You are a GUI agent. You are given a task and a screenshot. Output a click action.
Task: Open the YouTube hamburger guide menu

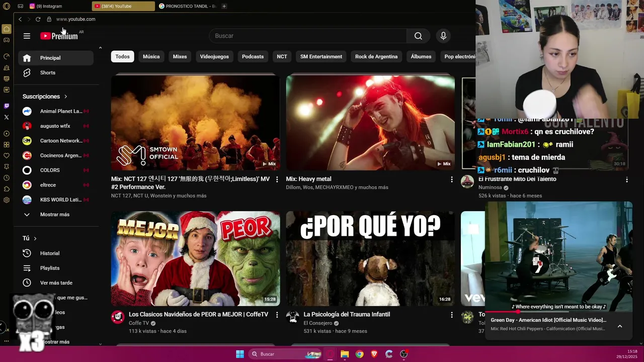pyautogui.click(x=27, y=36)
